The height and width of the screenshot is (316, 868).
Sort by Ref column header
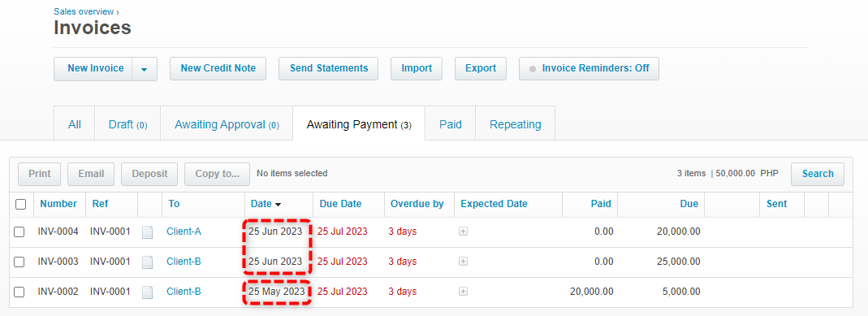(x=100, y=204)
